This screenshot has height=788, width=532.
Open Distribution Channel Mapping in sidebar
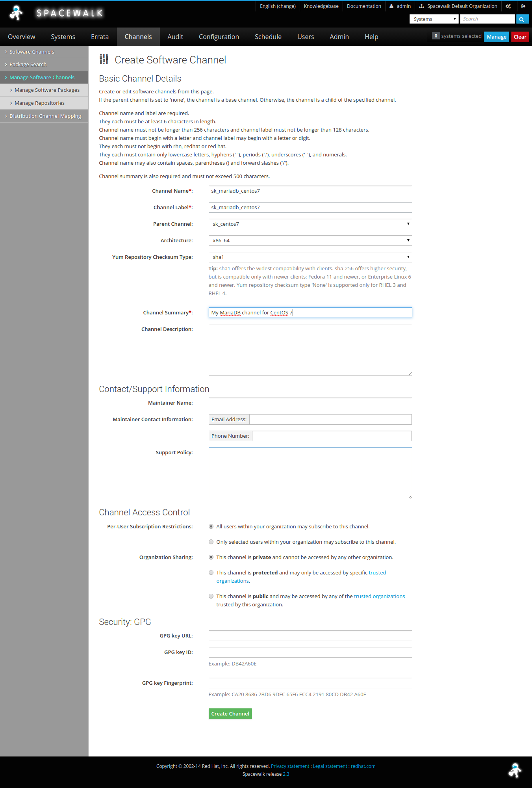44,116
